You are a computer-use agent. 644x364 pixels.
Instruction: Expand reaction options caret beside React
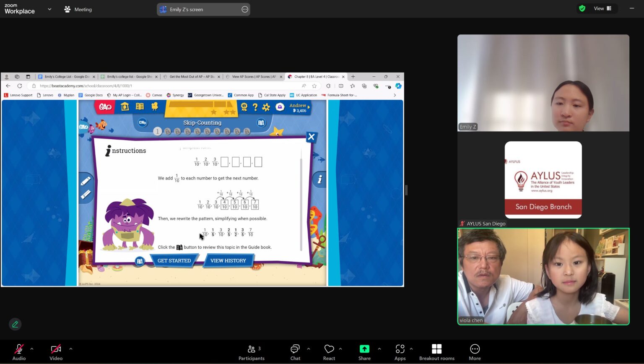tap(340, 348)
